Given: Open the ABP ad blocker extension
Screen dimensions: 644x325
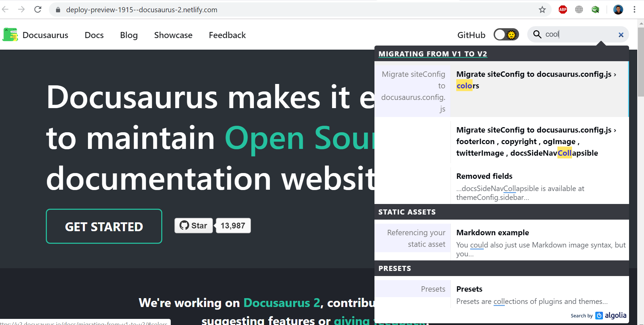Looking at the screenshot, I should (x=563, y=10).
